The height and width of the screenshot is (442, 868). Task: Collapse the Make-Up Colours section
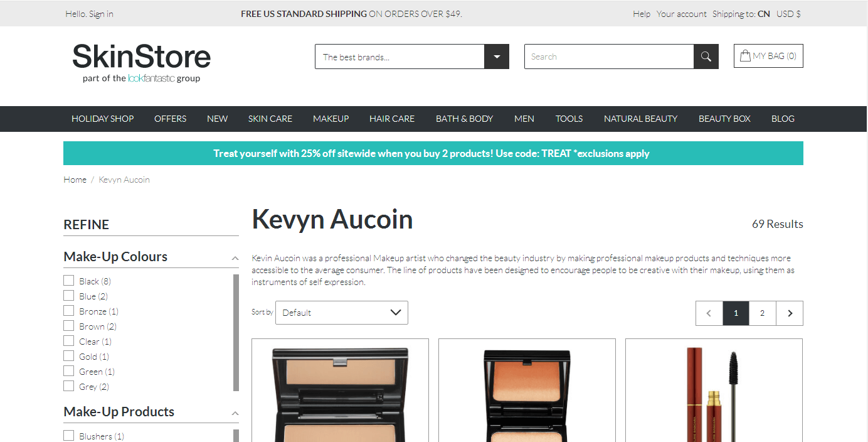[235, 257]
